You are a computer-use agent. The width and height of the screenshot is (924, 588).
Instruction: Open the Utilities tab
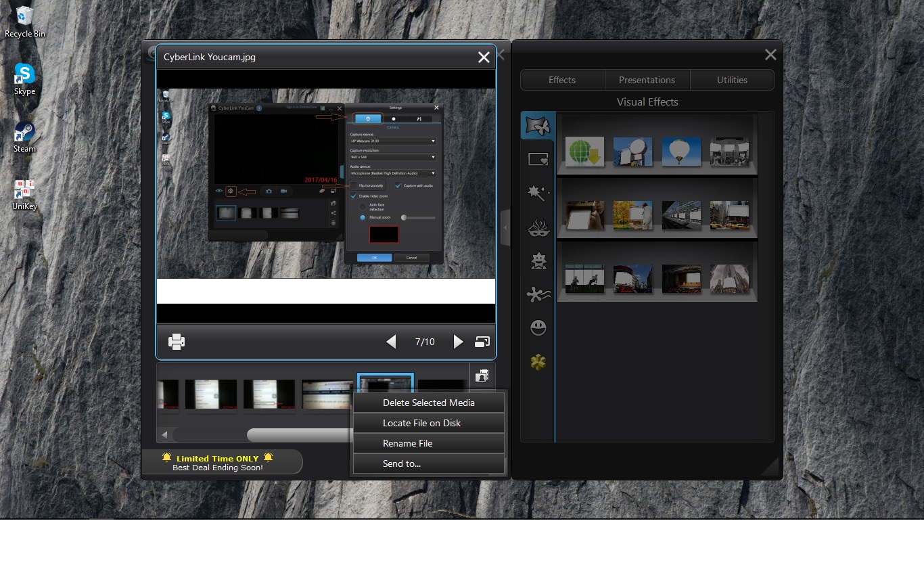tap(732, 80)
